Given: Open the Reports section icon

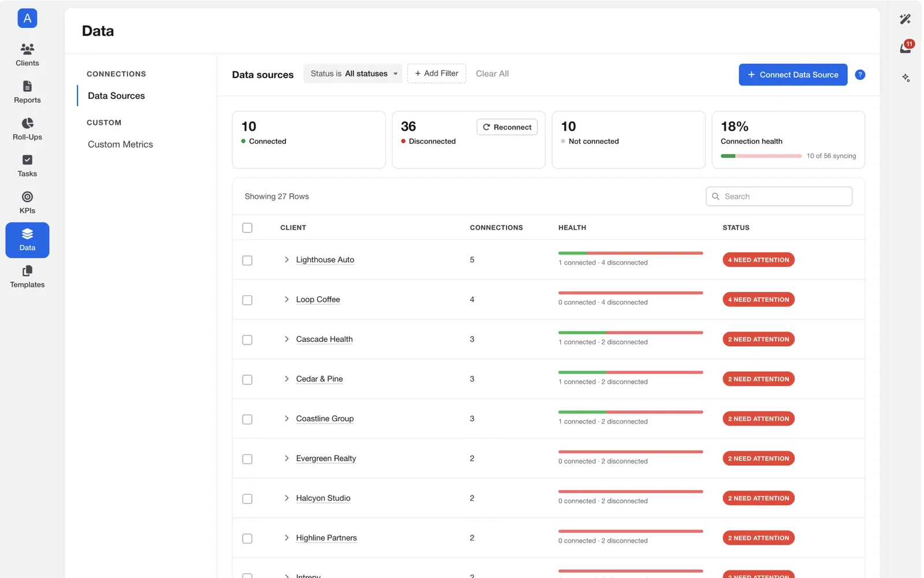Looking at the screenshot, I should (27, 86).
